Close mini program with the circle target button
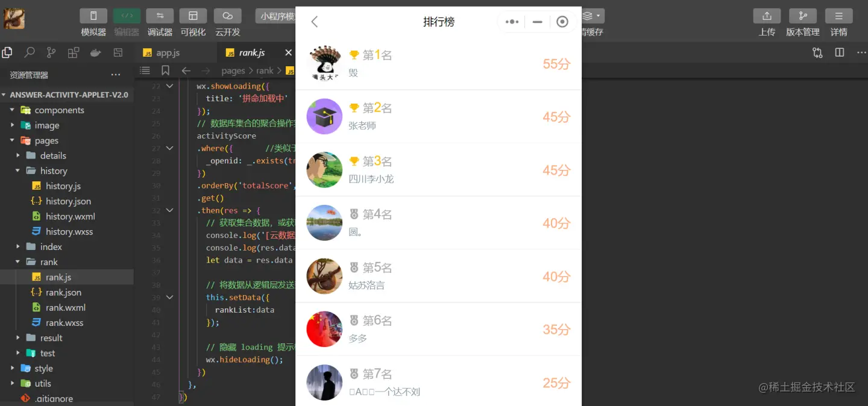Viewport: 868px width, 406px height. tap(562, 22)
